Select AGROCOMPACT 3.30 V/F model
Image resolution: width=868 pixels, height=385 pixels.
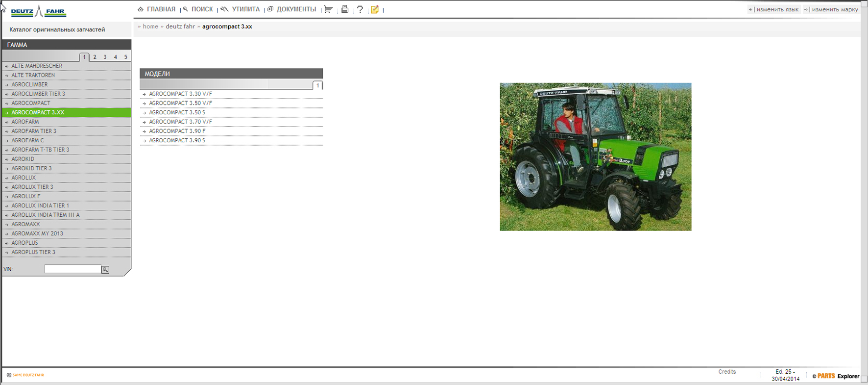180,94
